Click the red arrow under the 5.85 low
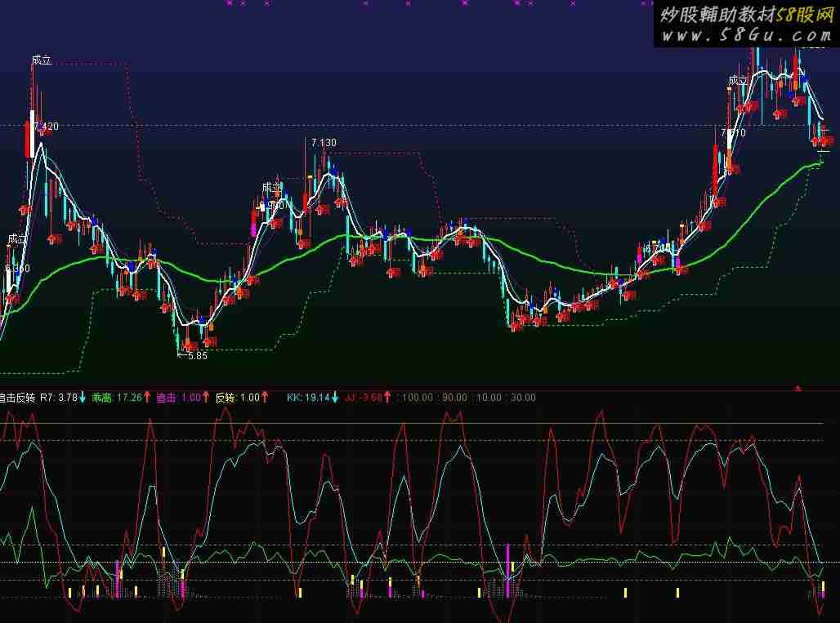840x623 pixels. 190,344
